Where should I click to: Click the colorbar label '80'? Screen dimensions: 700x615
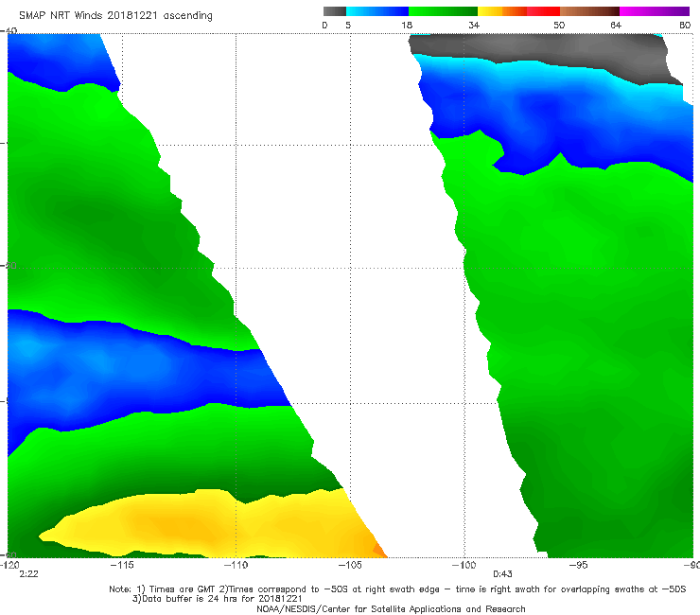point(685,26)
